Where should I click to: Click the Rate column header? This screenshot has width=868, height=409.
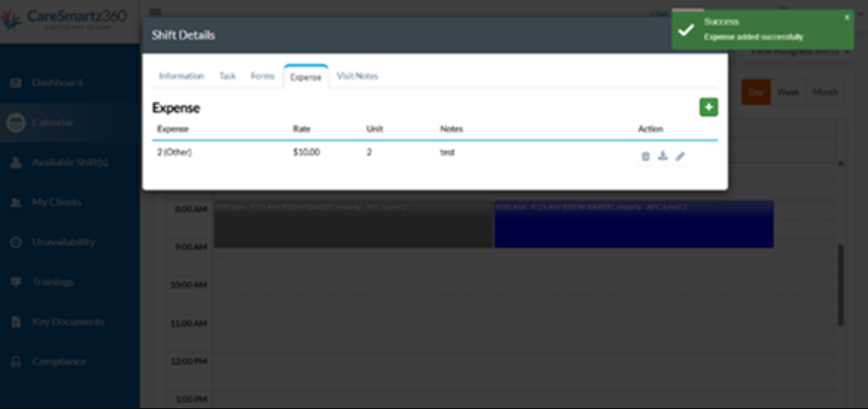pyautogui.click(x=301, y=128)
